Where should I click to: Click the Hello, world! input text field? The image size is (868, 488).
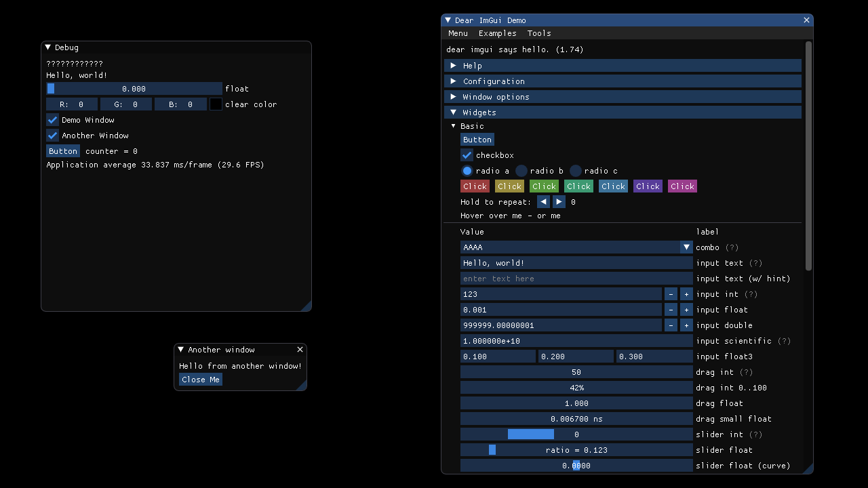576,263
